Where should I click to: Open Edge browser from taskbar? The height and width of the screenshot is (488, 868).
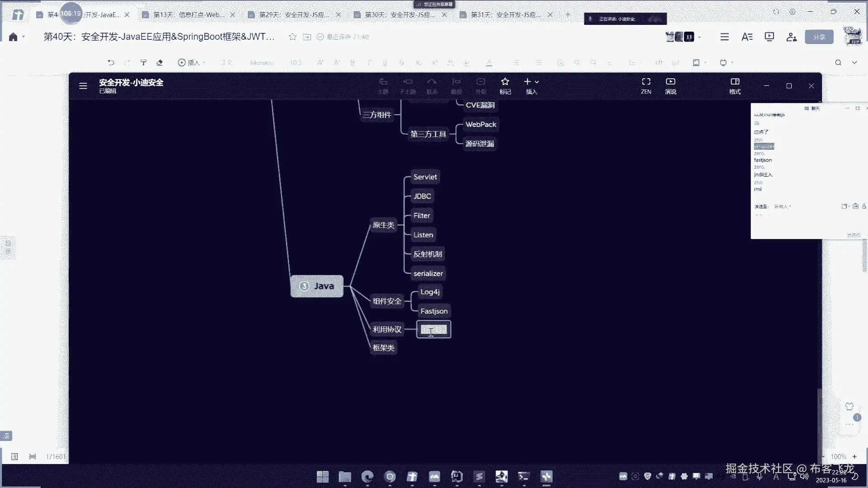click(367, 476)
